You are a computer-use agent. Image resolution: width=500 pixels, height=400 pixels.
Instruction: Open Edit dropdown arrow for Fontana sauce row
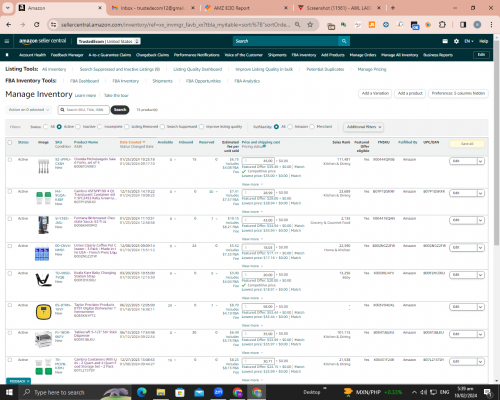click(480, 220)
